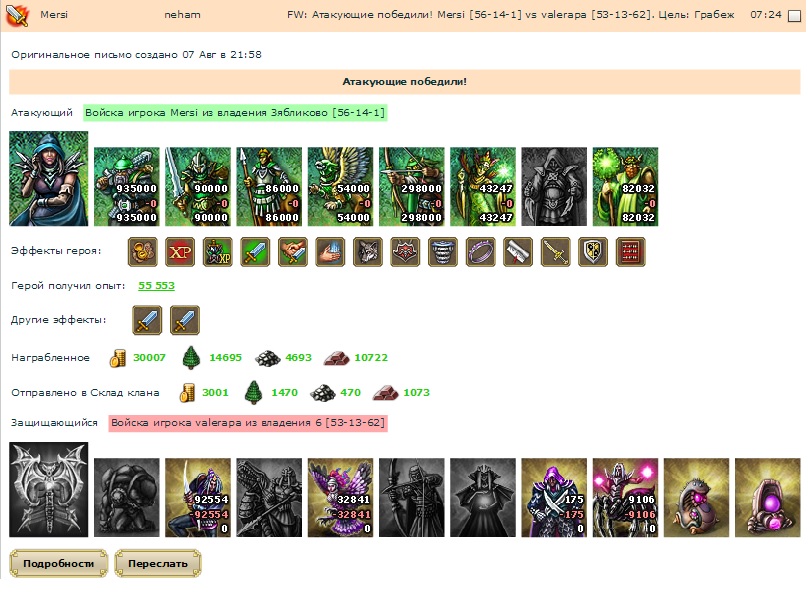Click the dwarf unit with 935000 troops
808x592 pixels.
point(127,187)
